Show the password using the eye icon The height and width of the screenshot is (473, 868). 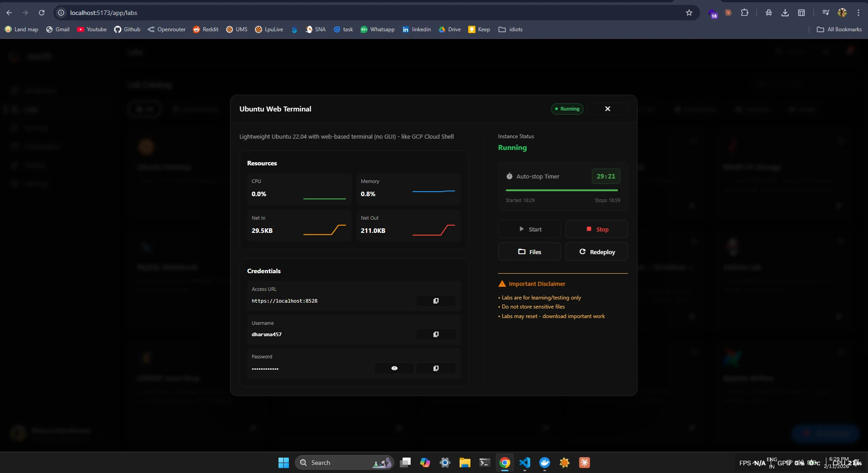point(394,368)
